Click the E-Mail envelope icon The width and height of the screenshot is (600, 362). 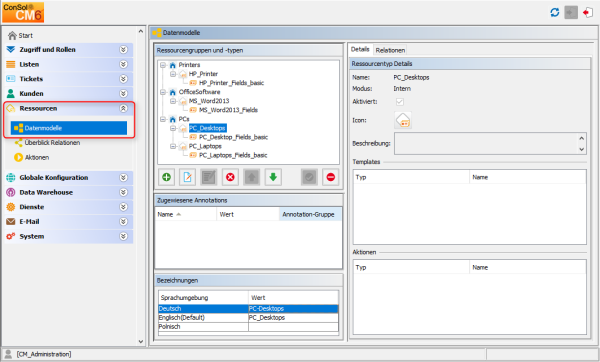11,222
